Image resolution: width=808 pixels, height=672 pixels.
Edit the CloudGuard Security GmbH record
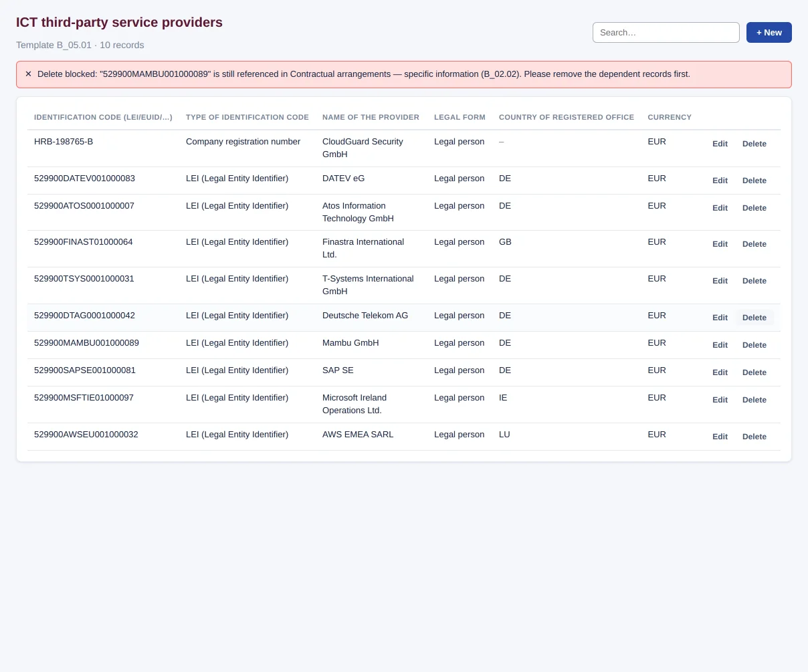tap(720, 144)
